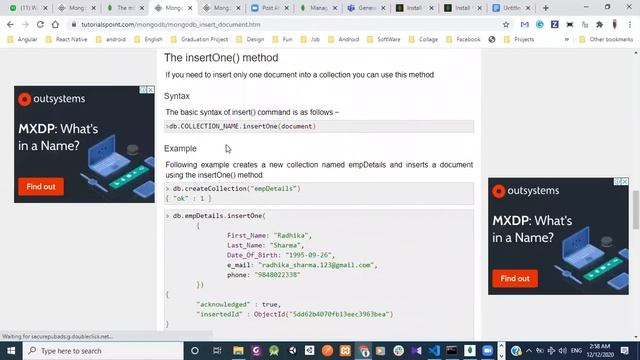Open Task View on taskbar
Viewport: 640px width, 360px height.
217,351
